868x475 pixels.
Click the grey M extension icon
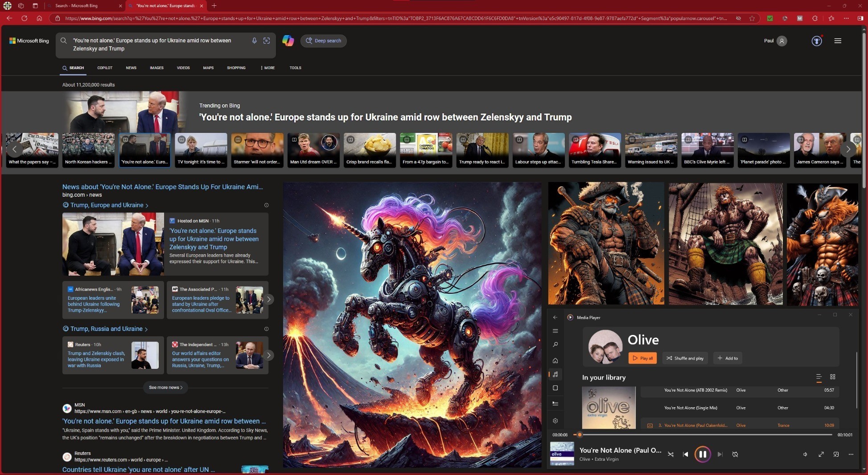click(x=800, y=18)
